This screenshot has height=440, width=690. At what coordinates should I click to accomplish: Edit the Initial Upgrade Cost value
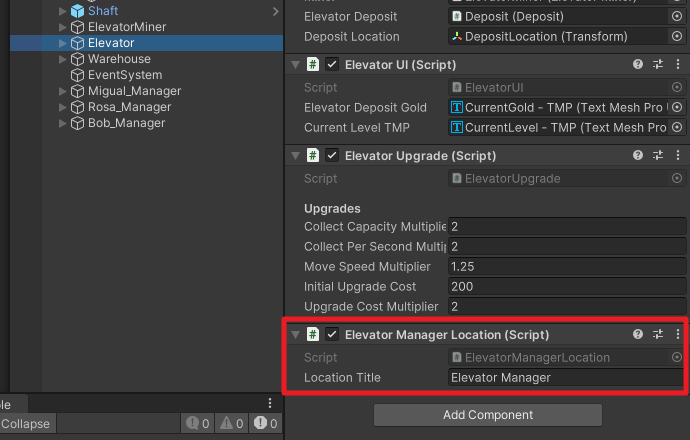[567, 286]
